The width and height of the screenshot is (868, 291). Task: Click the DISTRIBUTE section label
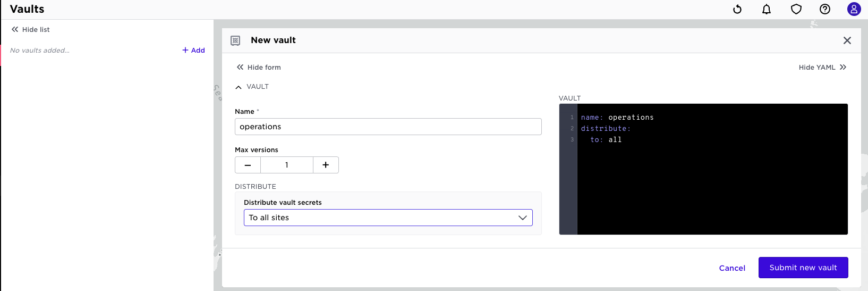pos(256,187)
